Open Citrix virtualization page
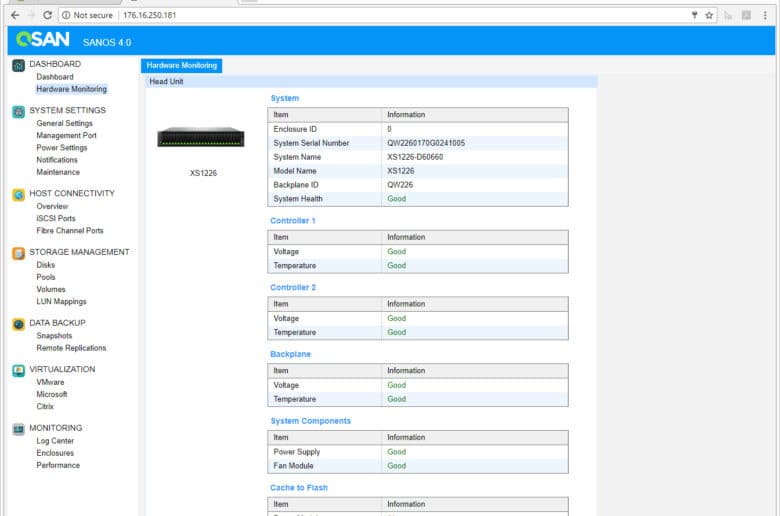 [x=45, y=407]
